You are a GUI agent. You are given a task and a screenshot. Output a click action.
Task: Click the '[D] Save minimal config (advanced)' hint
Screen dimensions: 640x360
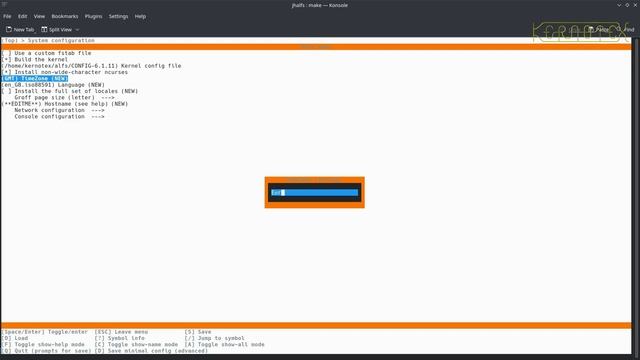click(151, 351)
